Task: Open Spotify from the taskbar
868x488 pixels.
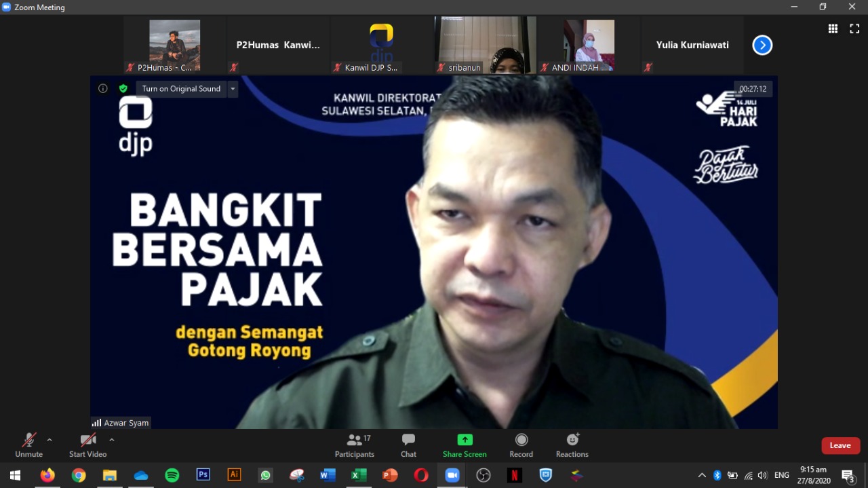Action: 172,475
